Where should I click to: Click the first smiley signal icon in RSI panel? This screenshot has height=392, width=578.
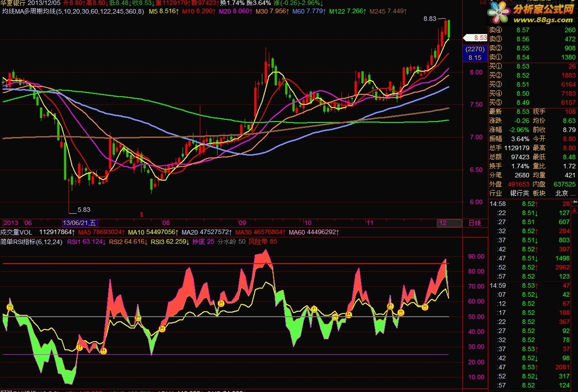[10, 308]
